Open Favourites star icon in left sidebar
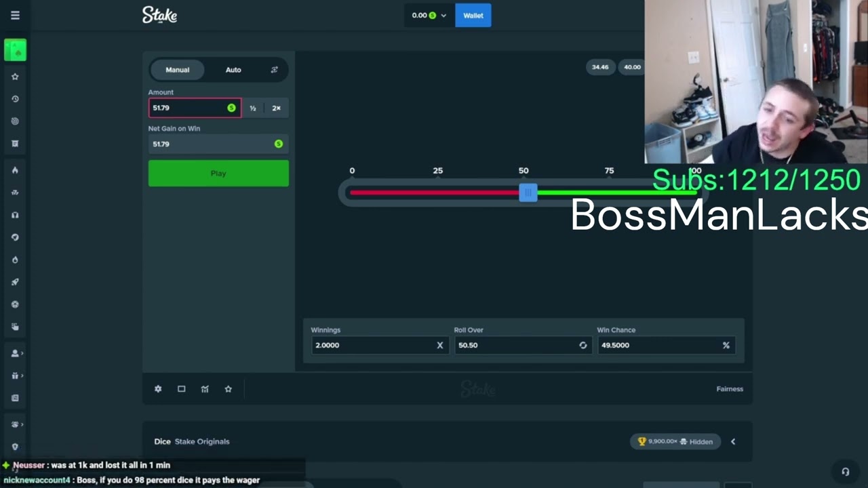 click(15, 77)
